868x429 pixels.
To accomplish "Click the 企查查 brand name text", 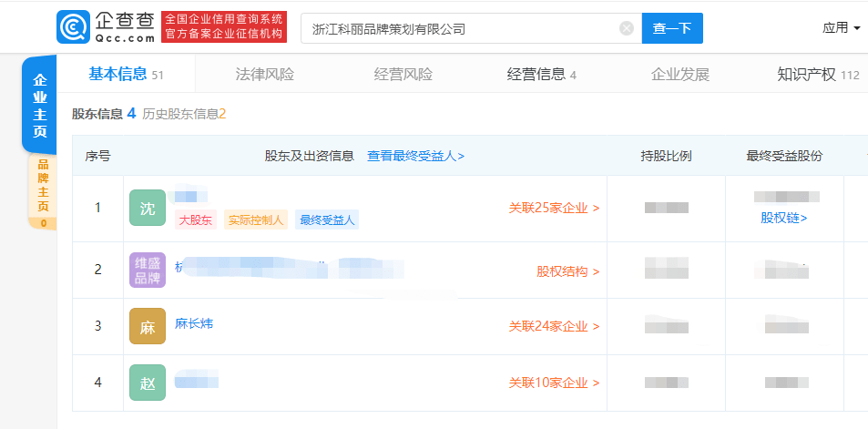I will click(x=124, y=22).
